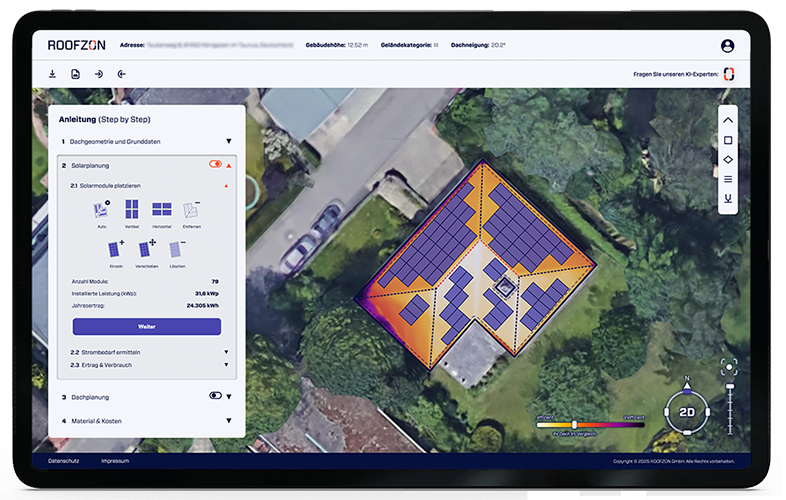Expand Strombedarf ermitteln subsection

click(226, 352)
